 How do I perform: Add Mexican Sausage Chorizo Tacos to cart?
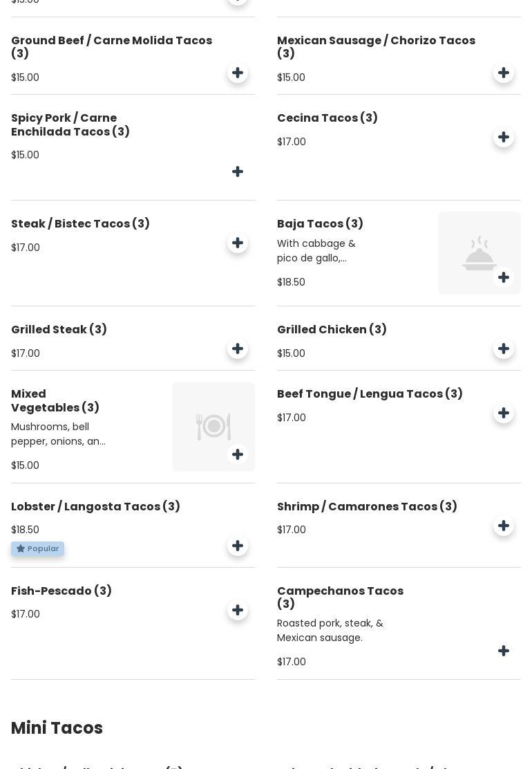504,73
